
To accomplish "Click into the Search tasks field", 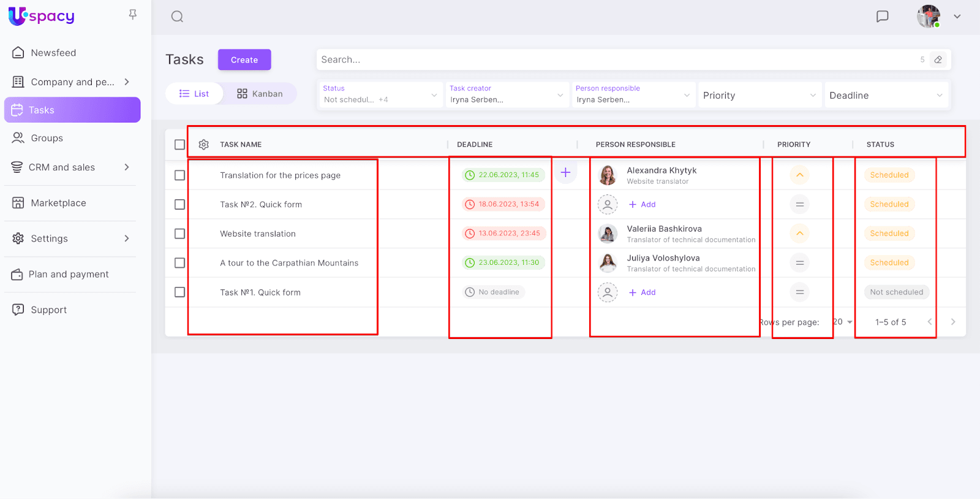I will (x=612, y=60).
